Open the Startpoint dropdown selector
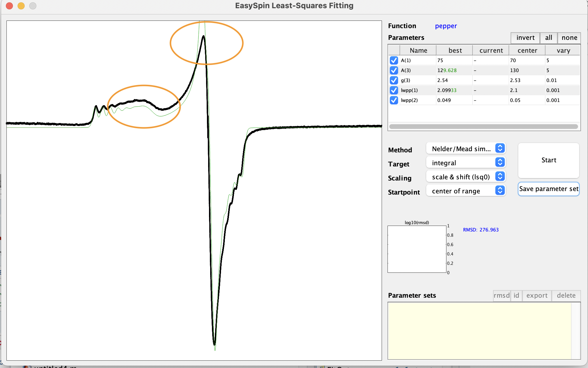The height and width of the screenshot is (368, 588). coord(466,191)
